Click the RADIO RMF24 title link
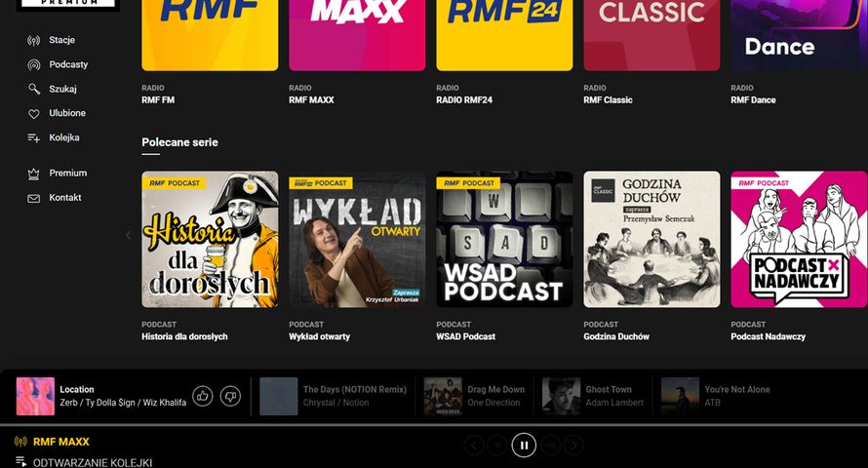 [x=464, y=100]
